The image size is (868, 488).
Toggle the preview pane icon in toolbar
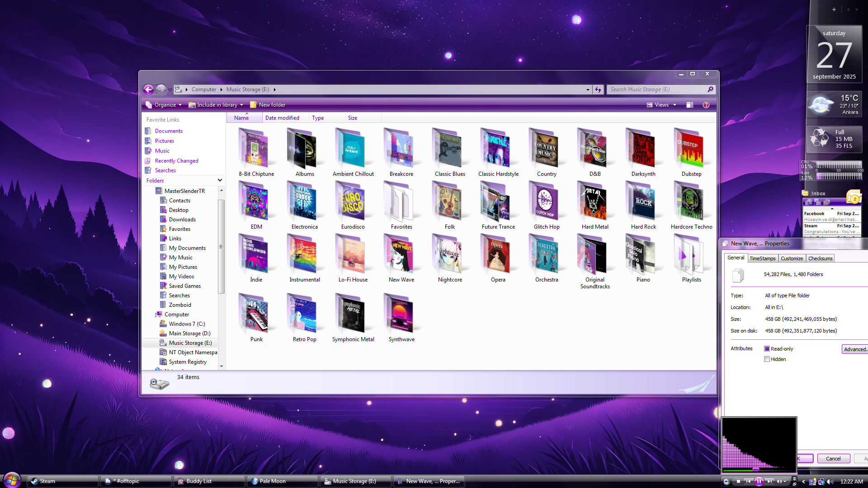[x=689, y=105]
